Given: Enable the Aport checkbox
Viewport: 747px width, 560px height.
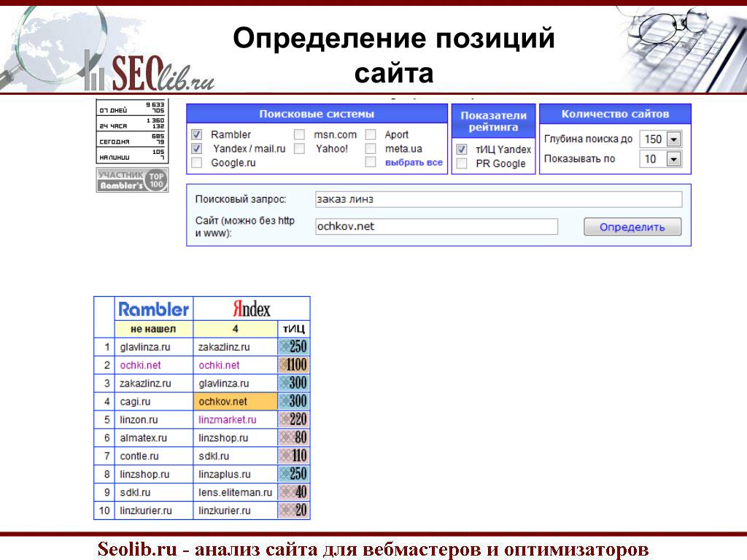Looking at the screenshot, I should (371, 135).
